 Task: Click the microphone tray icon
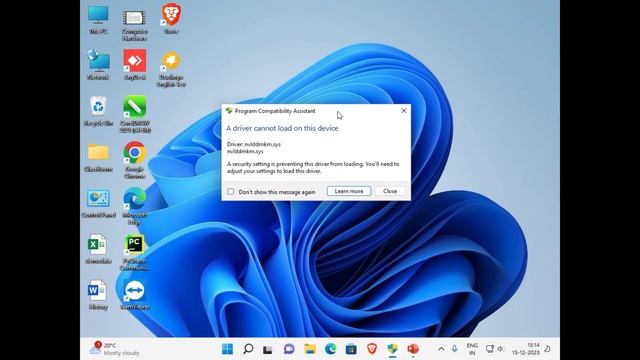point(454,349)
